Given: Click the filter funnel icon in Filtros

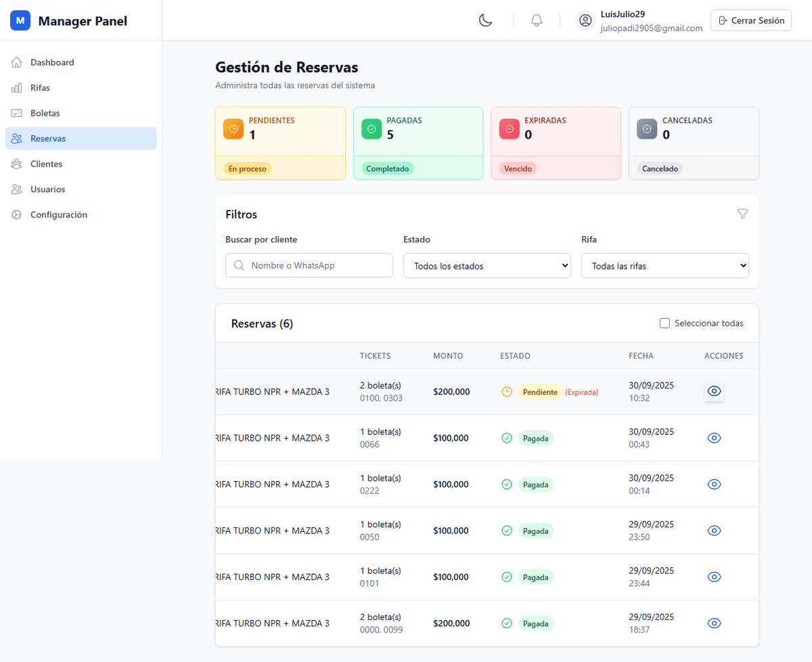Looking at the screenshot, I should (x=742, y=214).
